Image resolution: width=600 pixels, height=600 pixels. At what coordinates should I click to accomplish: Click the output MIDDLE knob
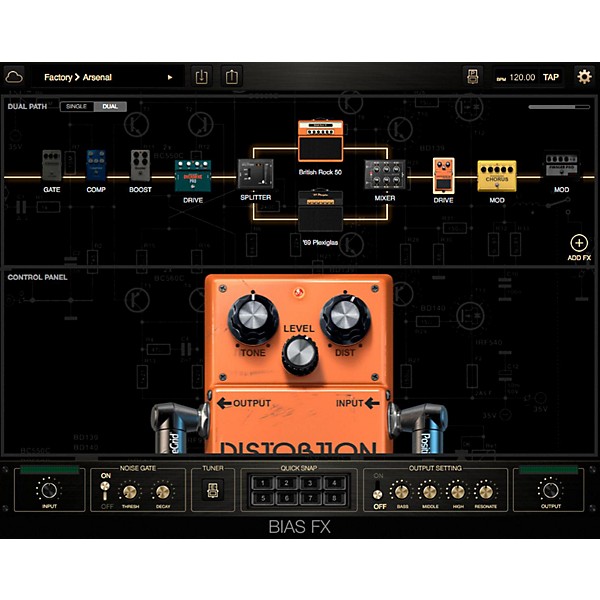430,492
